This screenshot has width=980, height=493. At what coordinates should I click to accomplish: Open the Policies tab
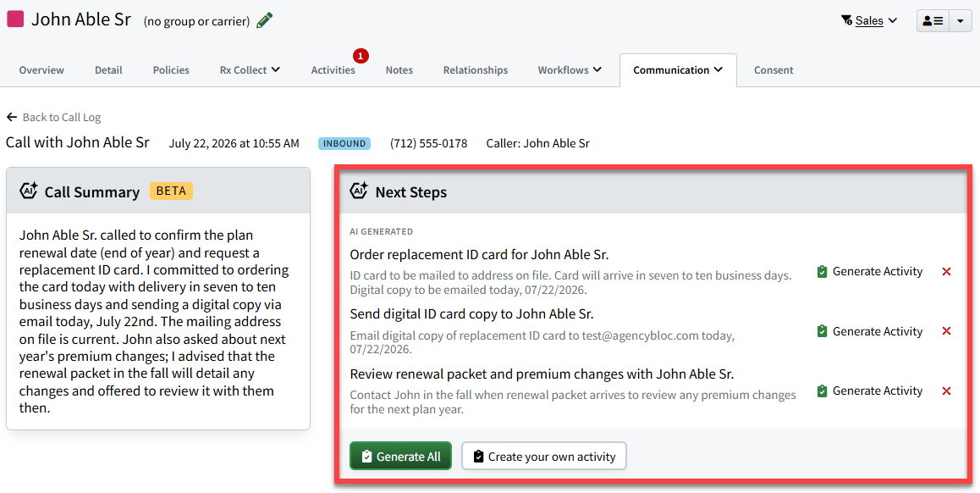(171, 70)
